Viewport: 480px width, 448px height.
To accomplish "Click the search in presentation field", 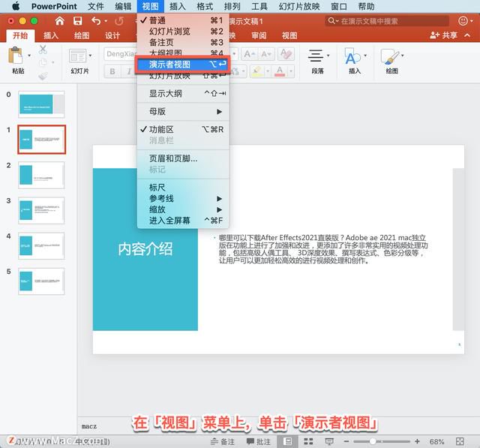I will click(387, 21).
